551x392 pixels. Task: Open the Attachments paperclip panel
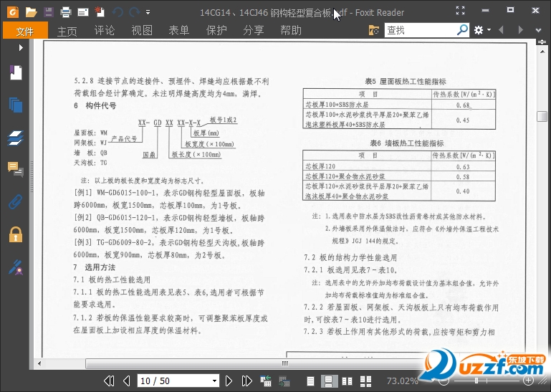[x=16, y=202]
